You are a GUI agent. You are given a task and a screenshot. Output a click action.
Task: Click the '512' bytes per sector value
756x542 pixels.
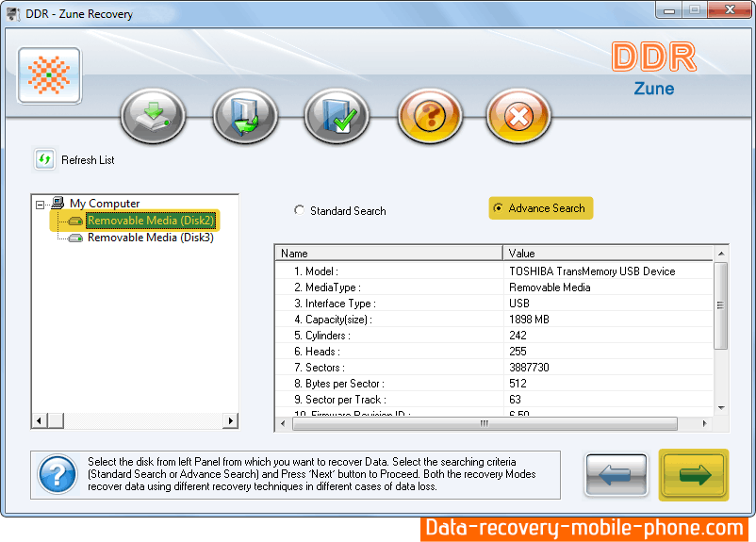[518, 384]
